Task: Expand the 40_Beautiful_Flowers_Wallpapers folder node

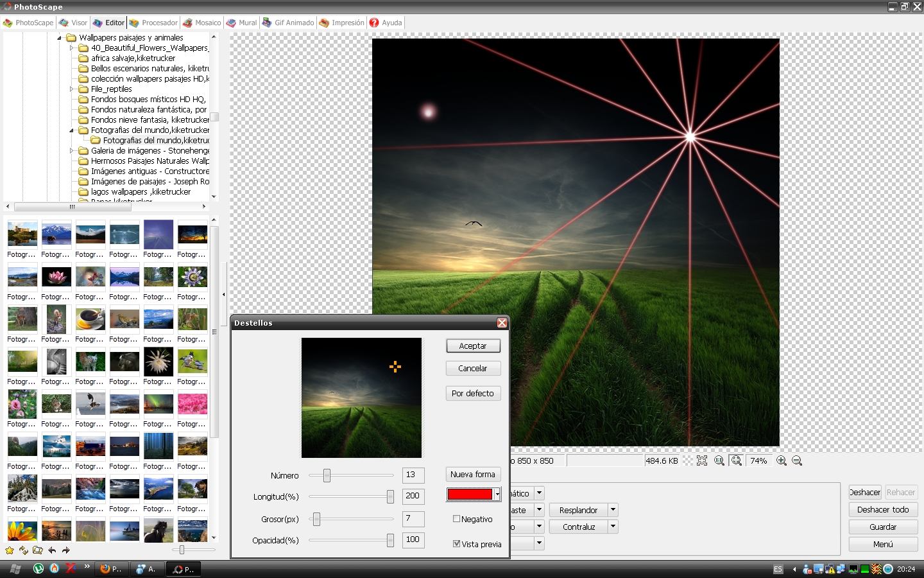Action: point(72,48)
